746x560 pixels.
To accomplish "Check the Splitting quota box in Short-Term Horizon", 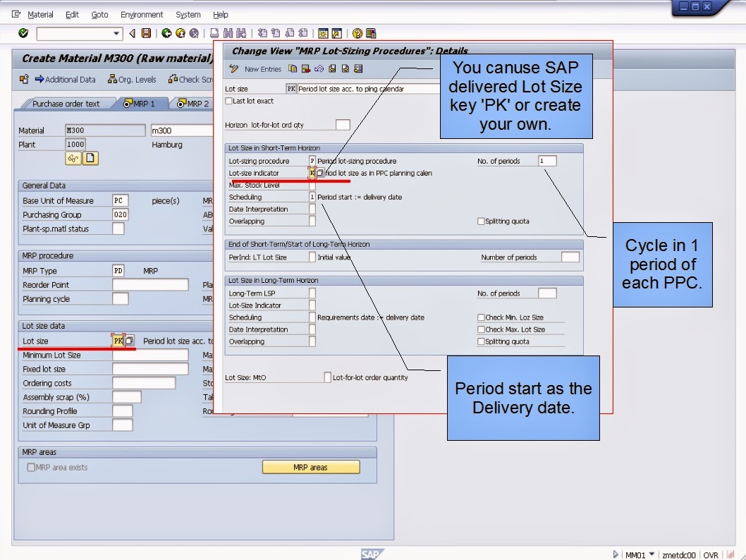I will tap(482, 221).
